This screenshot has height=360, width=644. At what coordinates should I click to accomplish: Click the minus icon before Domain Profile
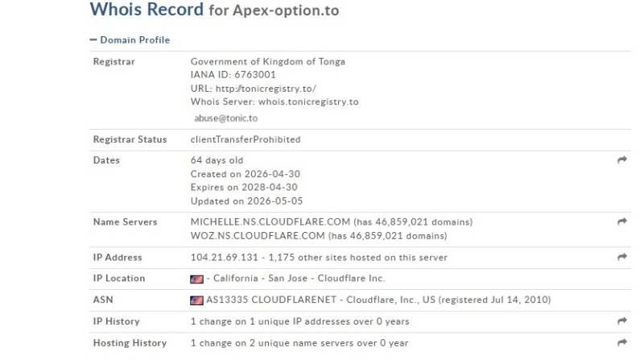[x=93, y=39]
